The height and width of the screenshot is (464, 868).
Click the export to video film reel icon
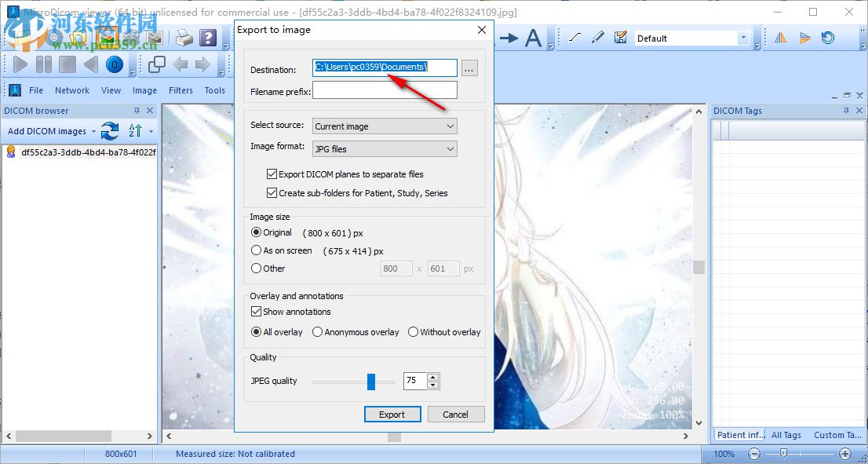tap(132, 38)
